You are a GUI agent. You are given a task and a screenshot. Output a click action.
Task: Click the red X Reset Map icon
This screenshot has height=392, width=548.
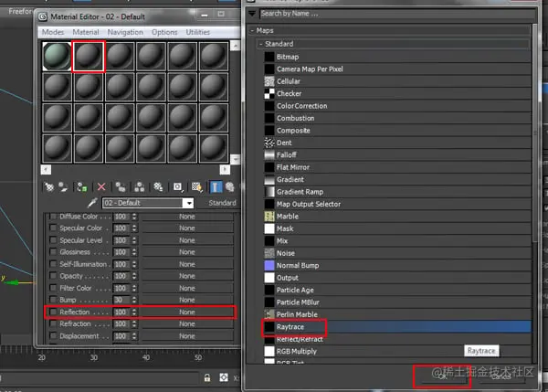(x=101, y=187)
